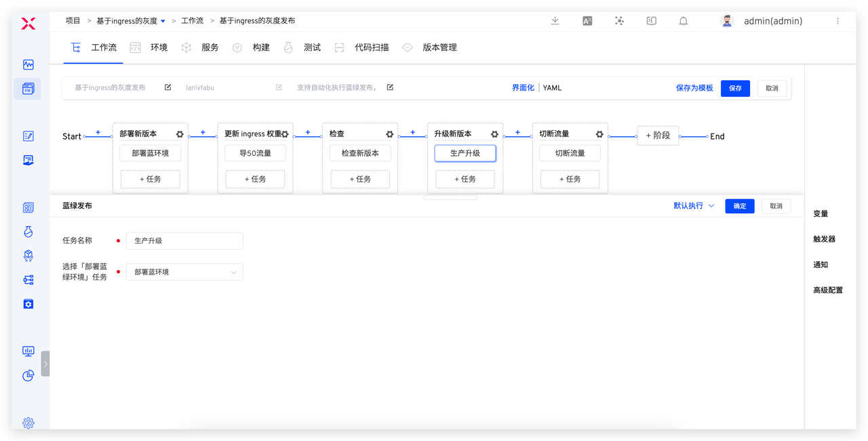Screen dimensions: 868x441
Task: Open settings gear for 检查 stage
Action: (x=390, y=134)
